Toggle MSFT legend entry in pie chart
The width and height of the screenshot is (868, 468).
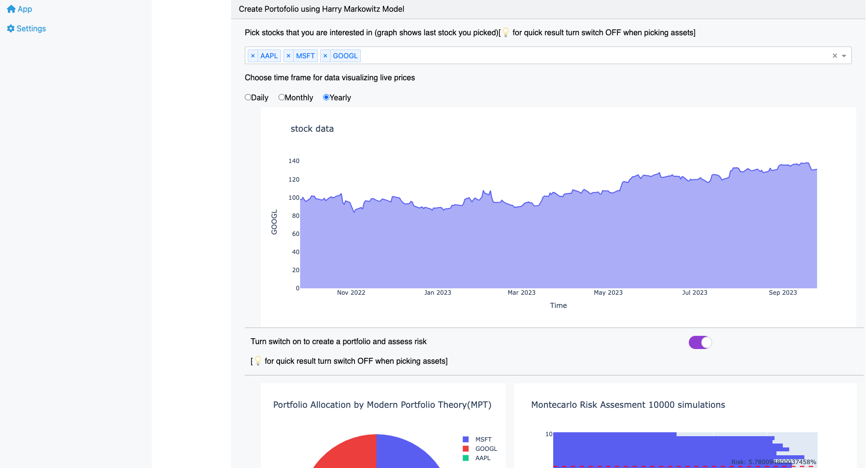pyautogui.click(x=477, y=440)
